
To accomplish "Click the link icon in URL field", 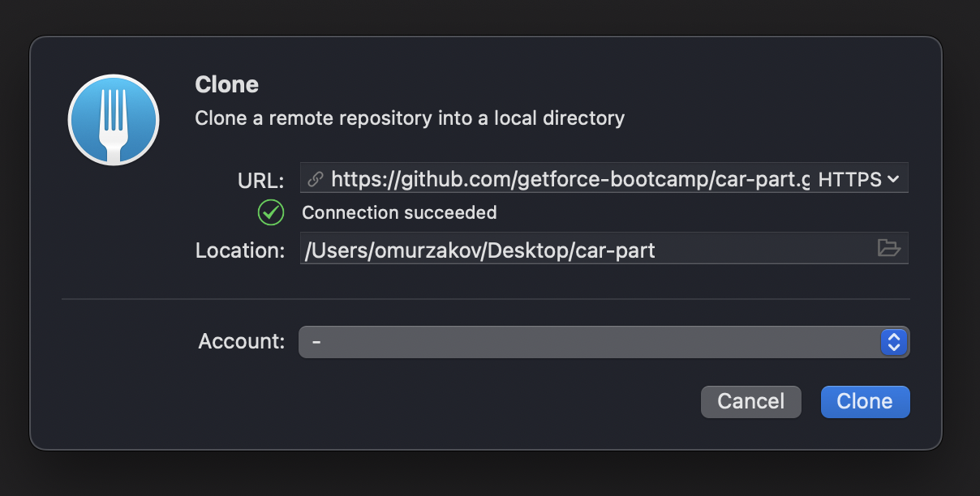I will click(x=316, y=179).
